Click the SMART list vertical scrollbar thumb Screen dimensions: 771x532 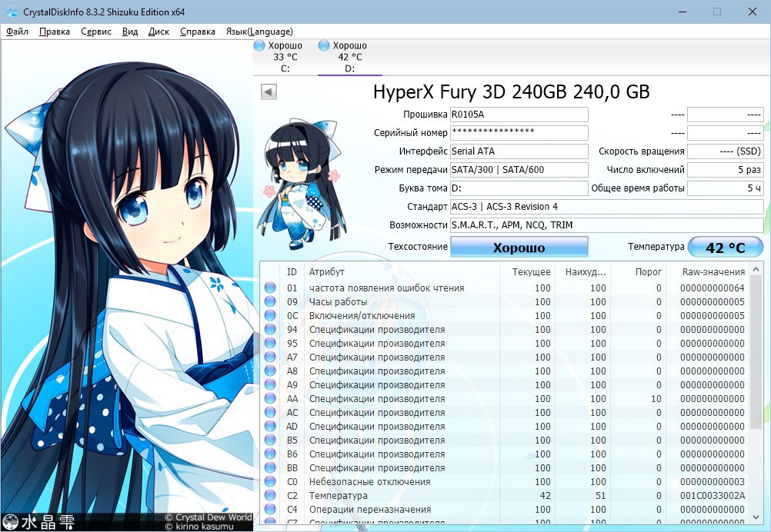coord(756,351)
